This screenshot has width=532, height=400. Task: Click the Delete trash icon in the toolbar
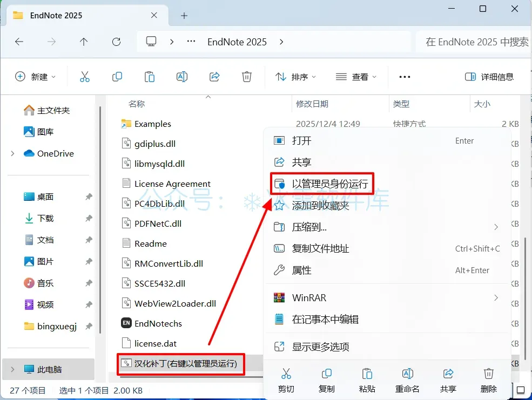(x=247, y=77)
